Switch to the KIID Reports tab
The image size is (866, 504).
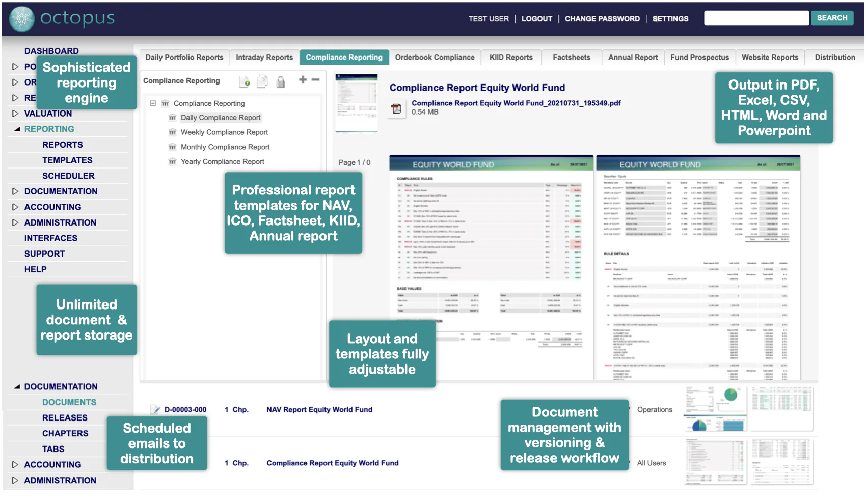511,57
